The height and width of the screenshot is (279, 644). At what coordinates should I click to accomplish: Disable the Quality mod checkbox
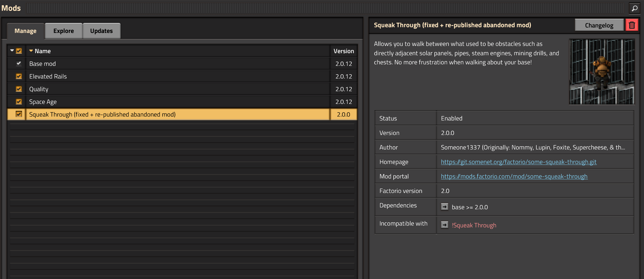point(19,89)
